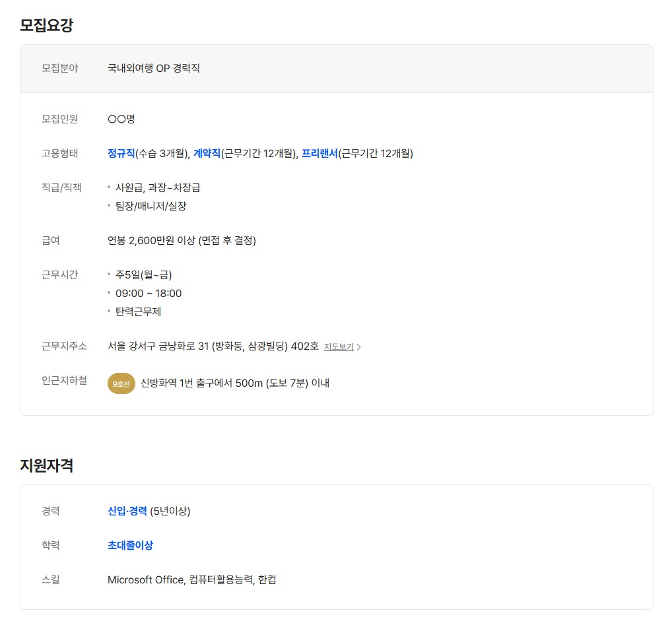Click the chevron arrow beside 지도보기
This screenshot has height=623, width=672.
coord(359,347)
